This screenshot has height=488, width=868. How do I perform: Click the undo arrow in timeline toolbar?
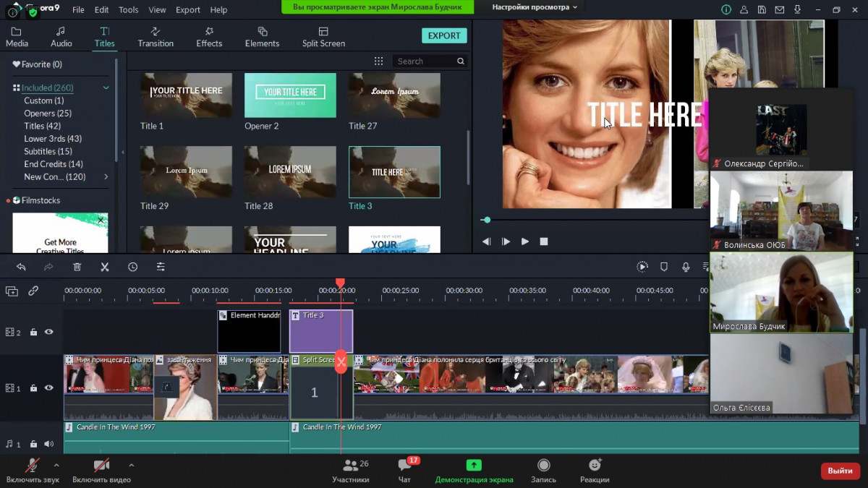[21, 267]
